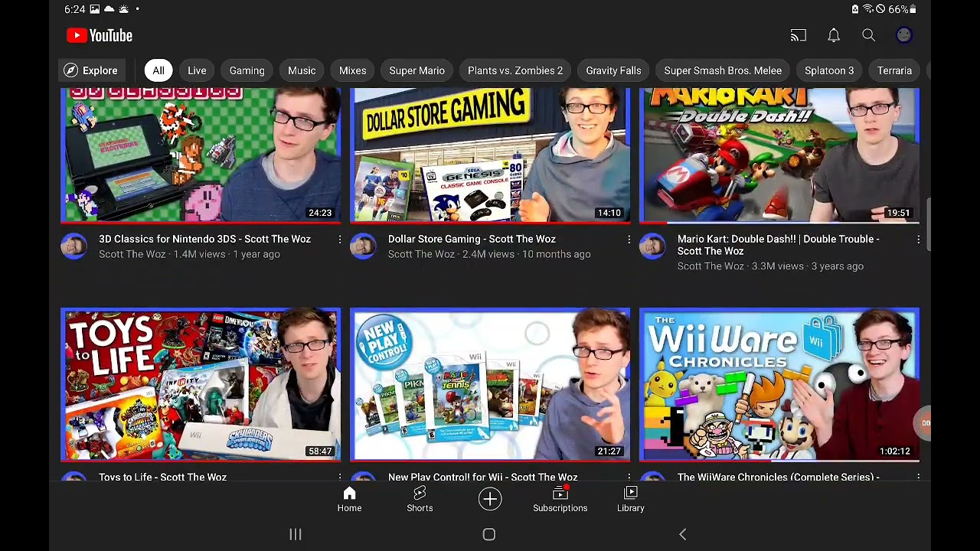The image size is (980, 551).
Task: Tap the Android back button
Action: [683, 534]
